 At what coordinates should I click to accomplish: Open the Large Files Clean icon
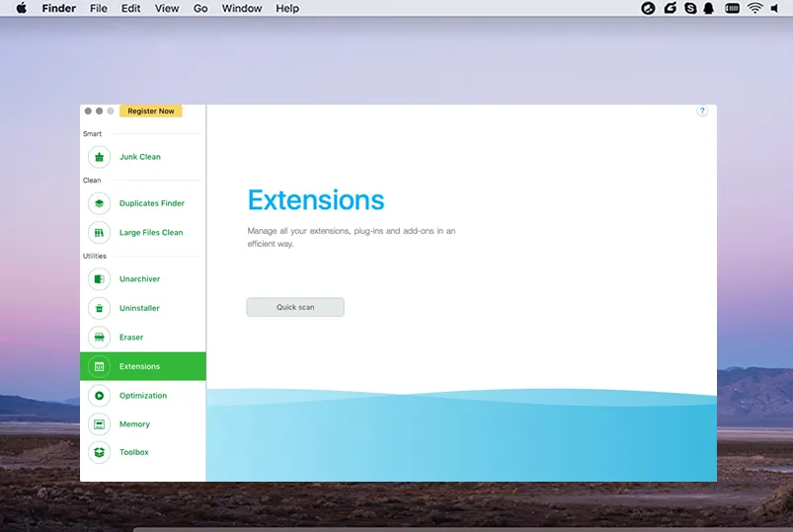[99, 233]
